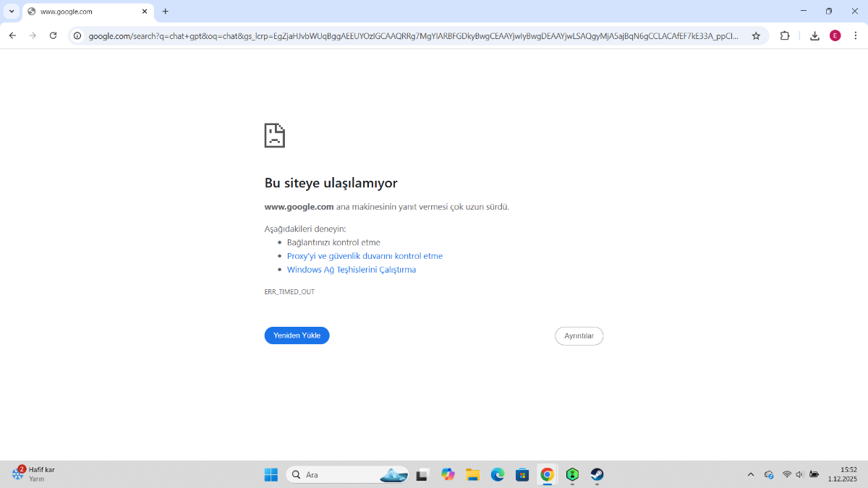The image size is (868, 488).
Task: Click Bağlantınızı kontrol etme text
Action: [333, 242]
